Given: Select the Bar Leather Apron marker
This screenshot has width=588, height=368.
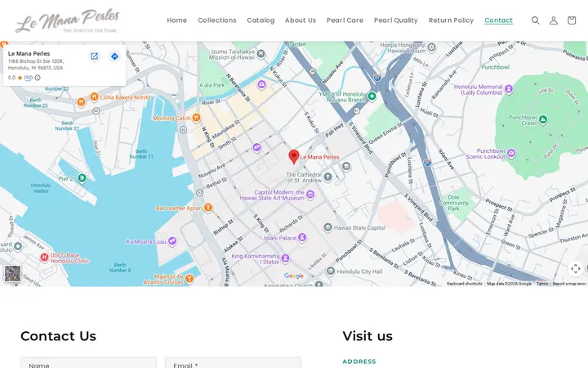Looking at the screenshot, I should click(x=208, y=208).
